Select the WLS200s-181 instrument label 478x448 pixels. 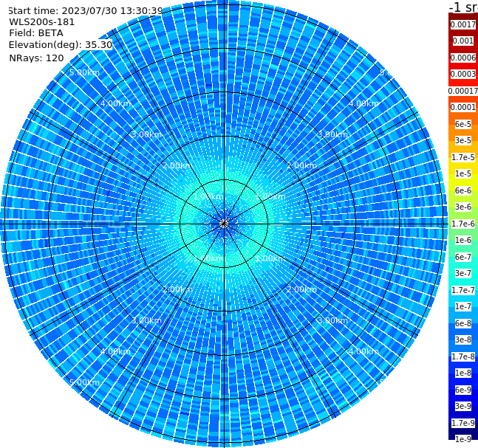point(42,22)
